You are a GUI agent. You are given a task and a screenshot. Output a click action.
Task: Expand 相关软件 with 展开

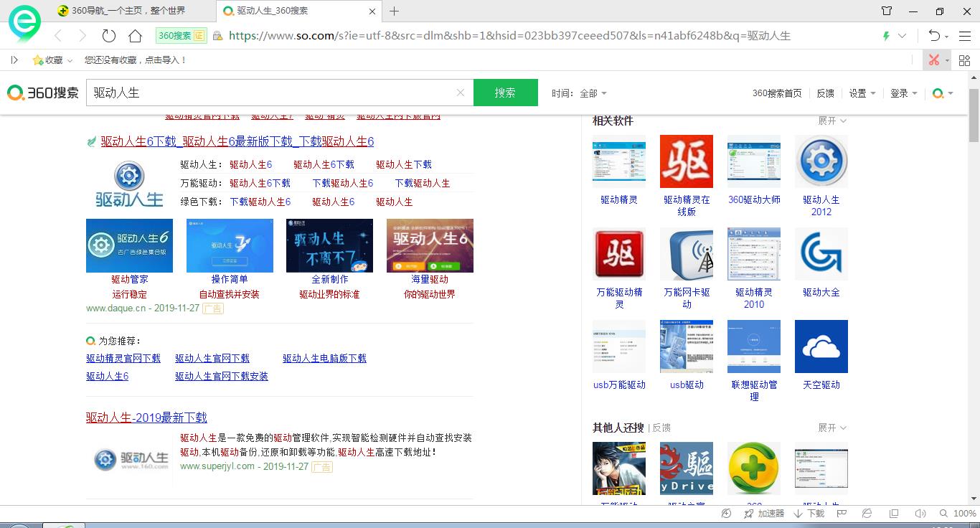point(832,121)
